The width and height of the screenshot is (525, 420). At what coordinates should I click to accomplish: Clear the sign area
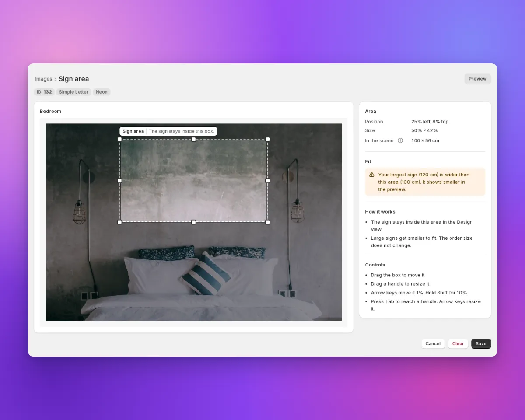[x=458, y=344]
